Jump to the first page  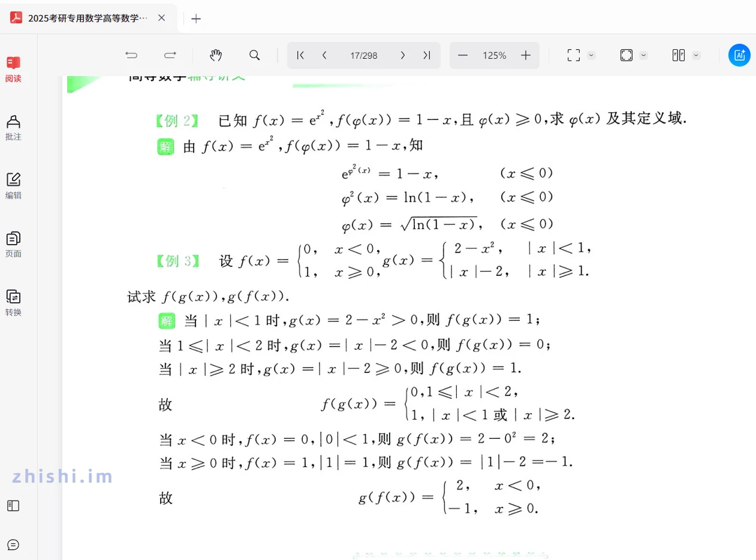[x=301, y=55]
